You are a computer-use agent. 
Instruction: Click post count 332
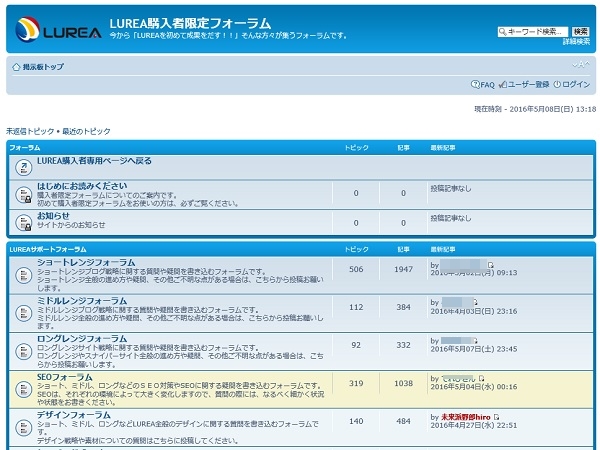point(403,345)
